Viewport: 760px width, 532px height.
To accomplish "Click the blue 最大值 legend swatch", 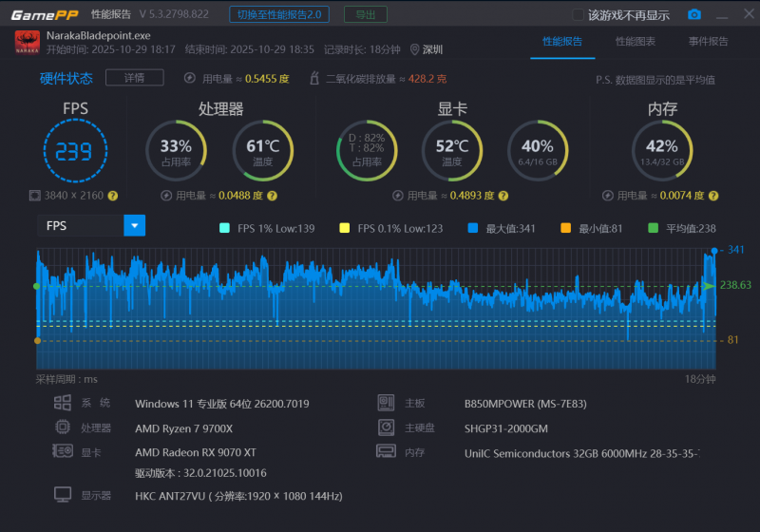I will point(472,228).
